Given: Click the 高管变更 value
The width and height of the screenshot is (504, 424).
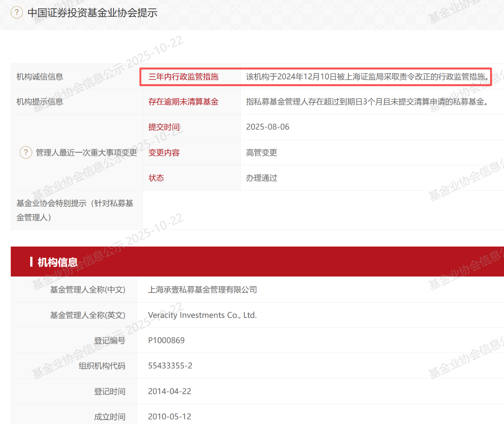Looking at the screenshot, I should (262, 152).
